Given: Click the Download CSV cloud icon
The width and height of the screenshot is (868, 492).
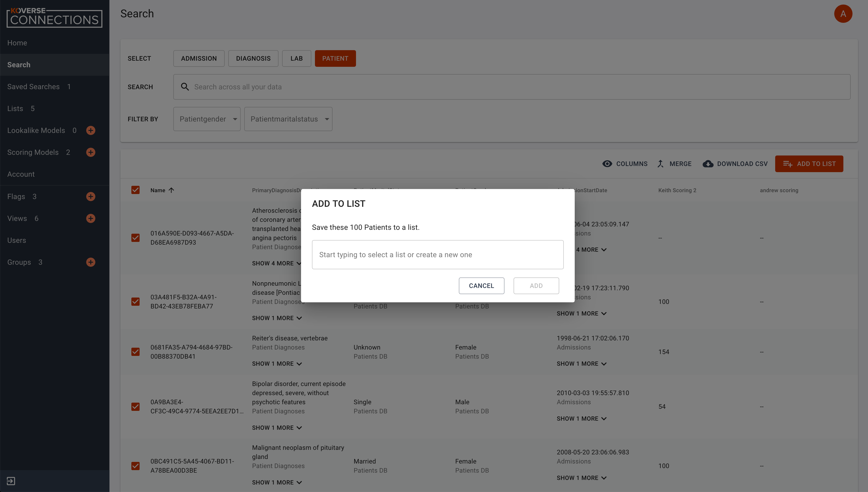Looking at the screenshot, I should 708,164.
